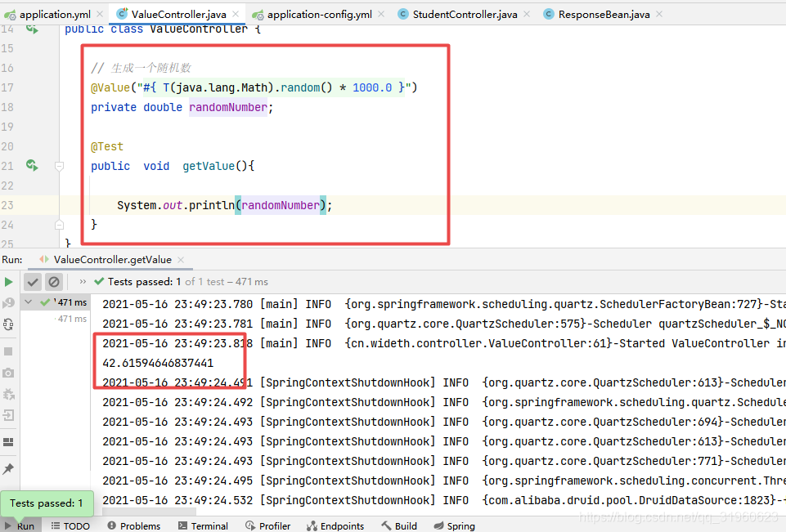Collapse the test results tree root node
The image size is (786, 532).
(x=29, y=302)
